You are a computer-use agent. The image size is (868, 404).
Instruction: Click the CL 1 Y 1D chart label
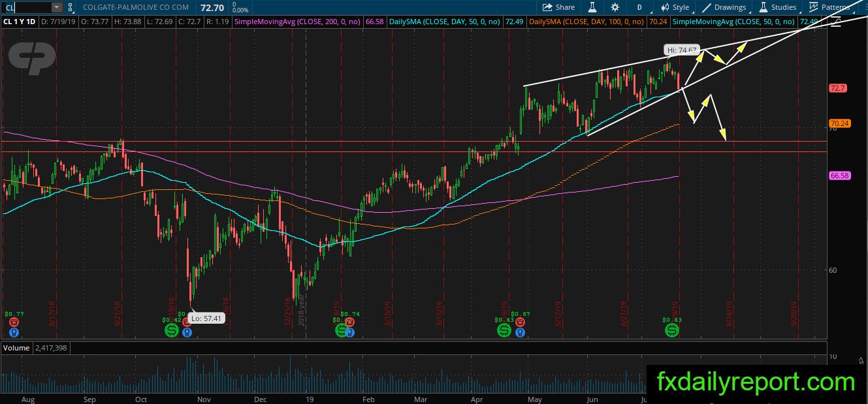18,22
